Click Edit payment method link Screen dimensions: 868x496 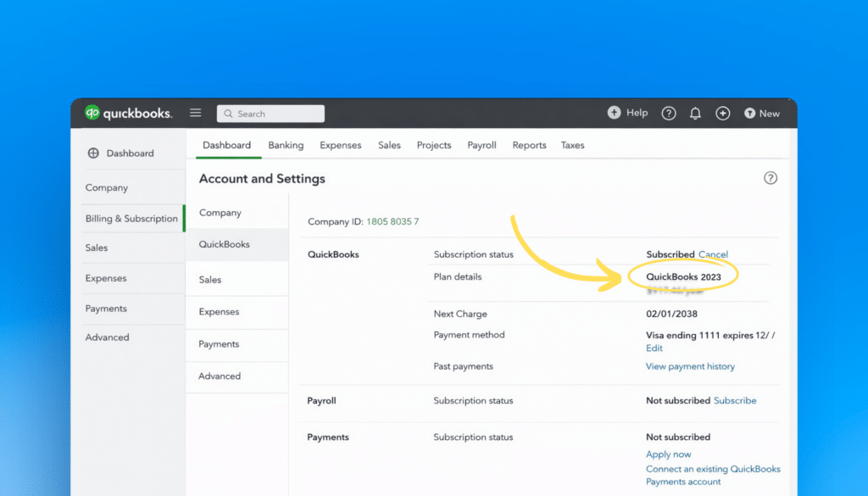pyautogui.click(x=654, y=348)
